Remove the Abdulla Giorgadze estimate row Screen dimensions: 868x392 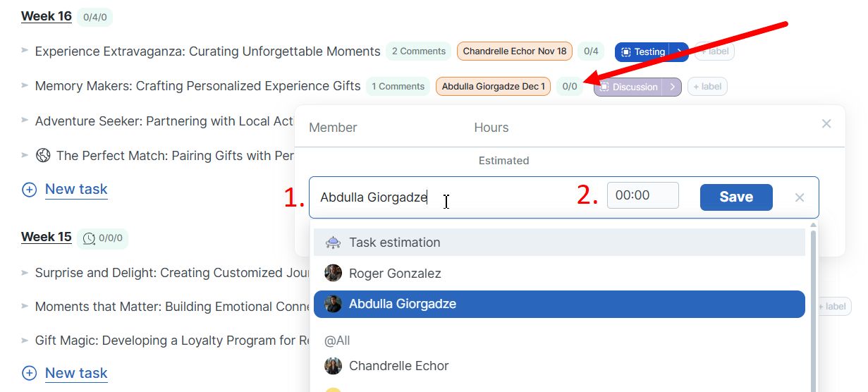pos(800,197)
